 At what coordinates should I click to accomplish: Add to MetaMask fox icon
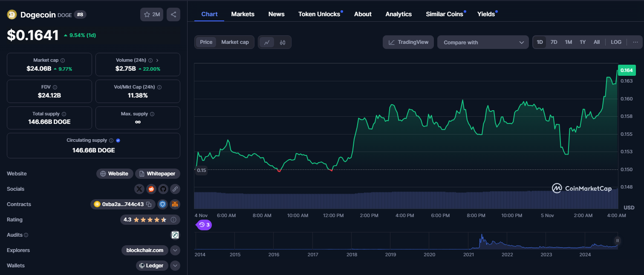(175, 204)
